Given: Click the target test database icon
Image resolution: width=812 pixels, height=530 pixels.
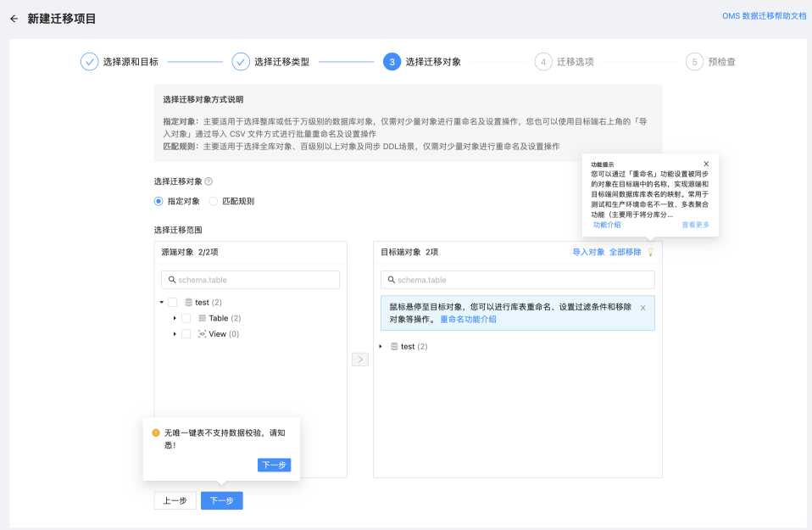Looking at the screenshot, I should tap(395, 346).
